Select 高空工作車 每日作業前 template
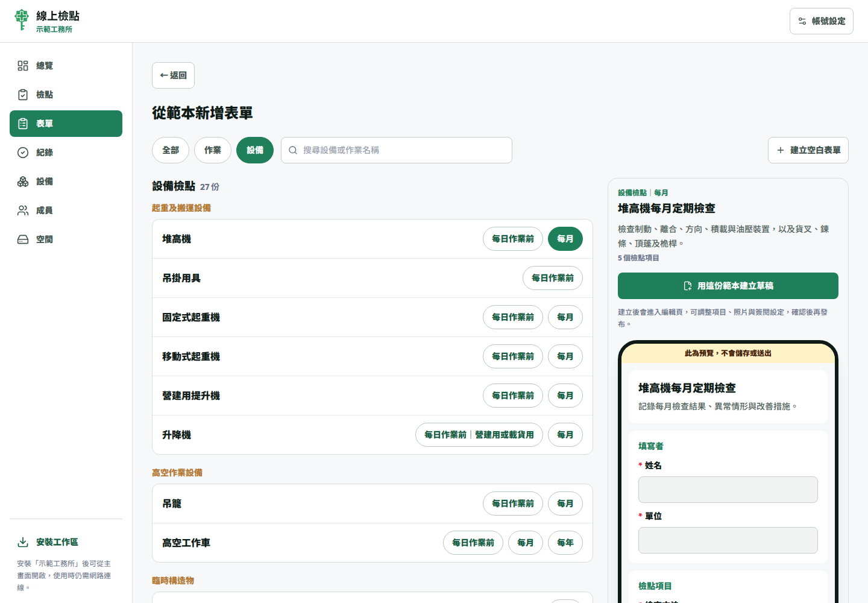868x603 pixels. (473, 543)
